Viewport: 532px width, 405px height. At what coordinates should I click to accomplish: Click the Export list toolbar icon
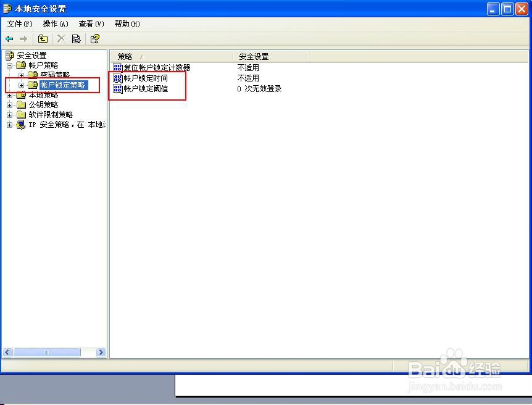77,39
